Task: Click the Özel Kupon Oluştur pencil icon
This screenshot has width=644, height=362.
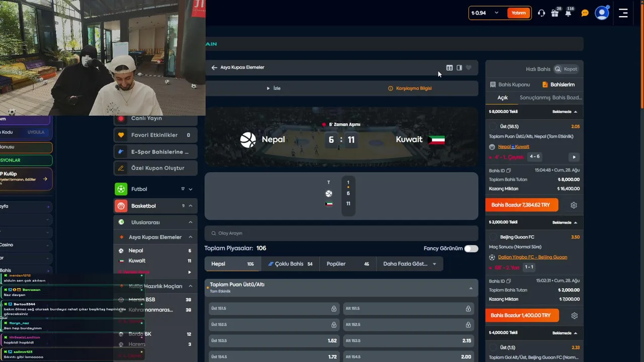Action: [121, 168]
